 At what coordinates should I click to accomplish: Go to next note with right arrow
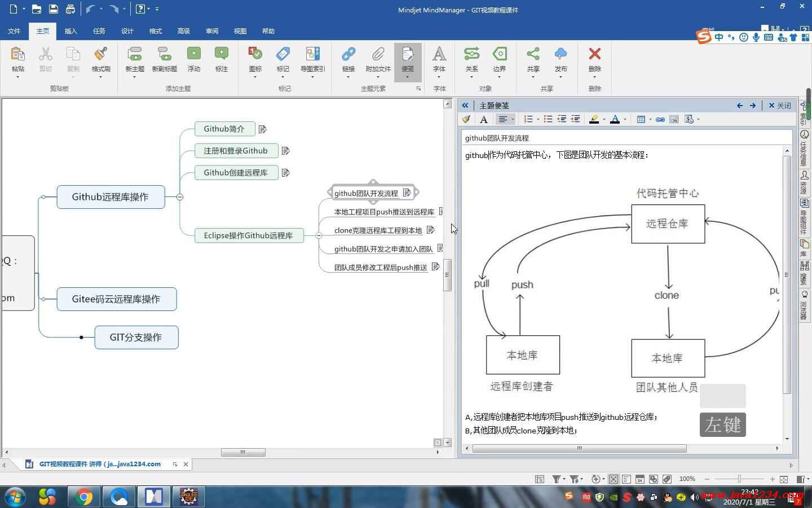pos(753,106)
